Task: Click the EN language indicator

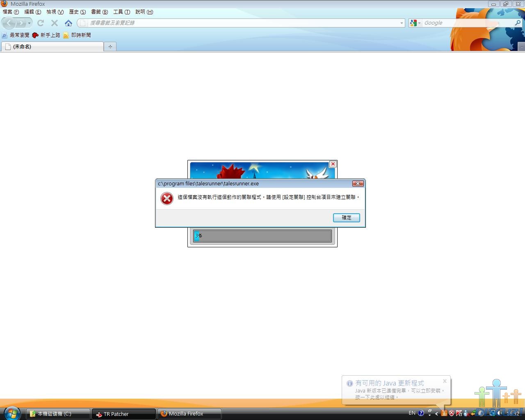Action: point(412,413)
